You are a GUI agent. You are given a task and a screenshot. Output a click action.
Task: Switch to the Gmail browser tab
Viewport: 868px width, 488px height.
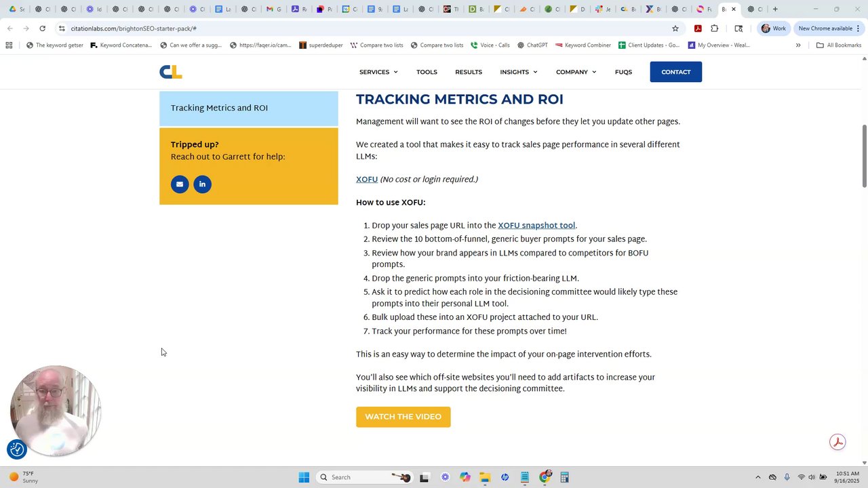273,9
